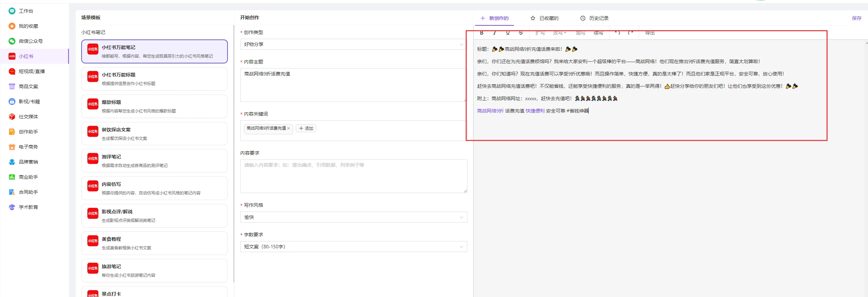
Task: Undo last edit in editor
Action: (618, 33)
